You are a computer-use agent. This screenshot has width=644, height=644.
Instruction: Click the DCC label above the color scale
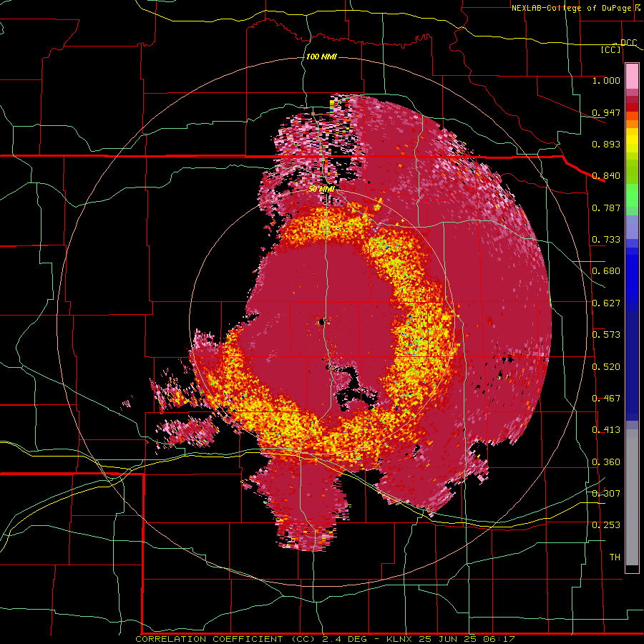[x=628, y=43]
